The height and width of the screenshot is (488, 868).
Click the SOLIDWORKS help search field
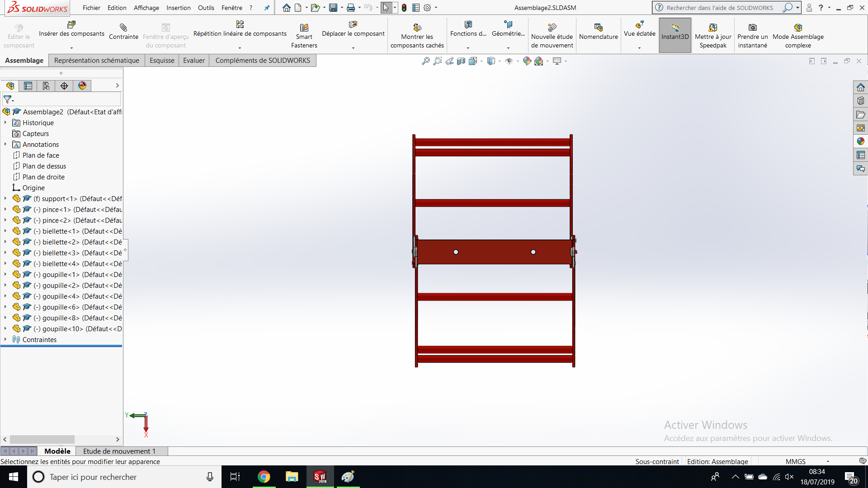click(x=720, y=8)
